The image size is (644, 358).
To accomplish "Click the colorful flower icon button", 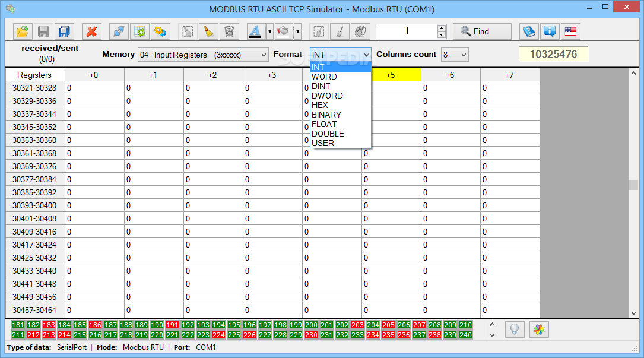I will click(x=540, y=330).
